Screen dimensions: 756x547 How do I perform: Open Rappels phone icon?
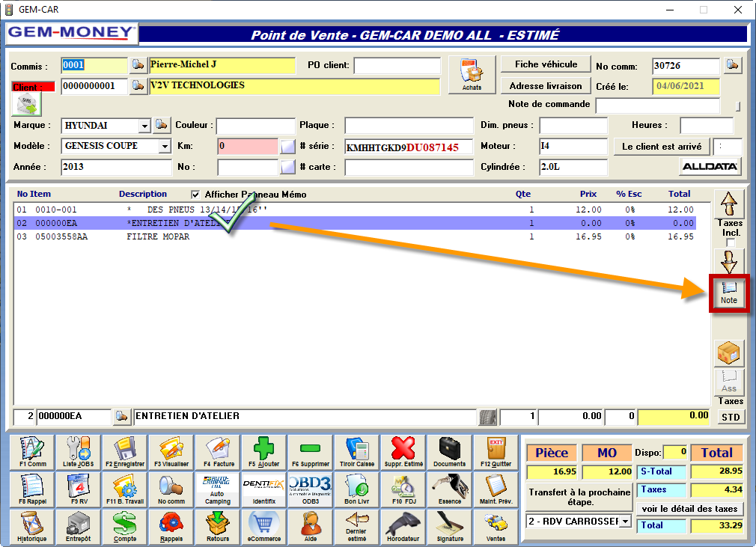coord(171,527)
